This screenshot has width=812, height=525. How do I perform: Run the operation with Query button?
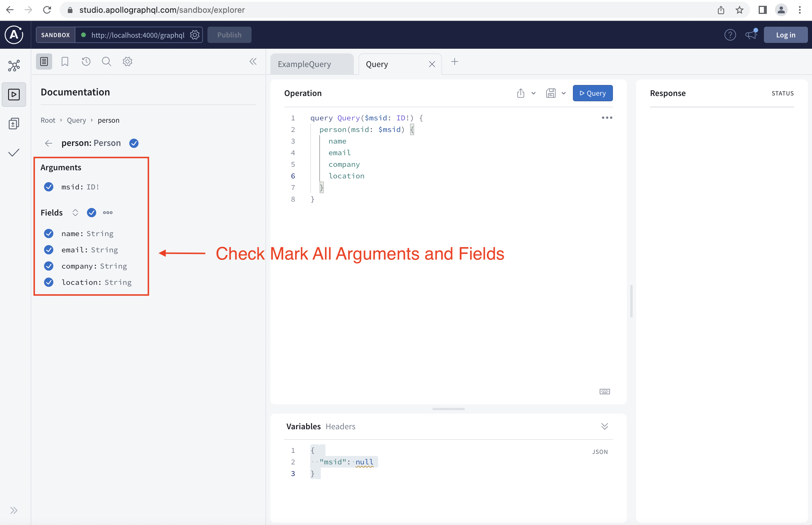click(592, 93)
